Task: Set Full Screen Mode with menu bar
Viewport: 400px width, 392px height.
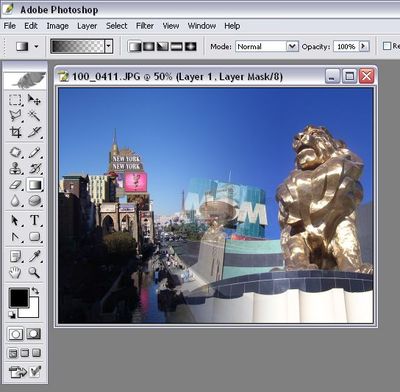Action: [24, 353]
